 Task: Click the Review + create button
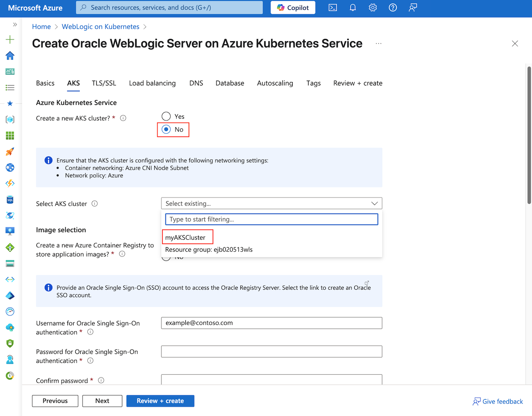(160, 400)
